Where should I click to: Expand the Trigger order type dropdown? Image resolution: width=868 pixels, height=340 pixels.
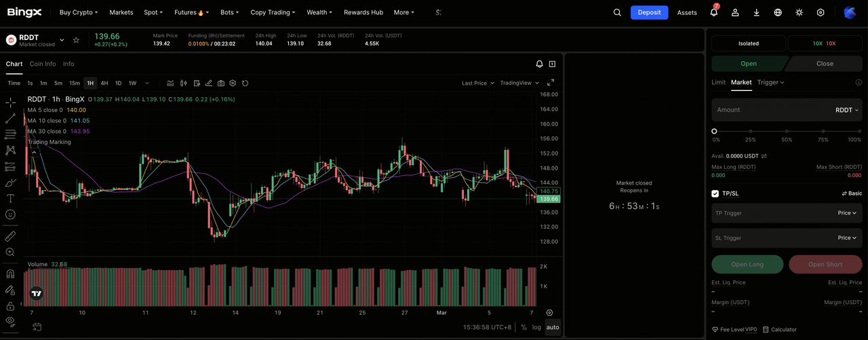(x=770, y=82)
